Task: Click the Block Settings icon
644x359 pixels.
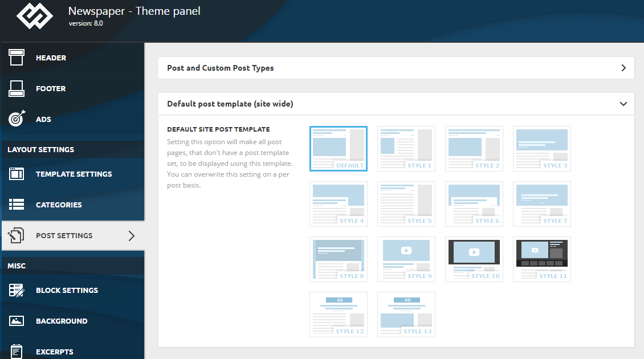Action: point(17,291)
